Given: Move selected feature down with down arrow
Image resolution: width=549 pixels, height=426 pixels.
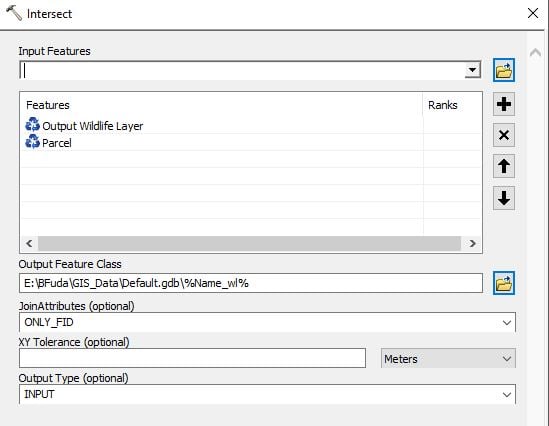Looking at the screenshot, I should [x=503, y=198].
